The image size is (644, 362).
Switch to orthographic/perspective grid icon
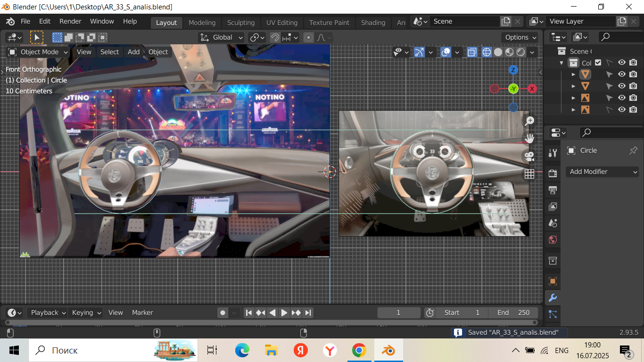[x=529, y=174]
